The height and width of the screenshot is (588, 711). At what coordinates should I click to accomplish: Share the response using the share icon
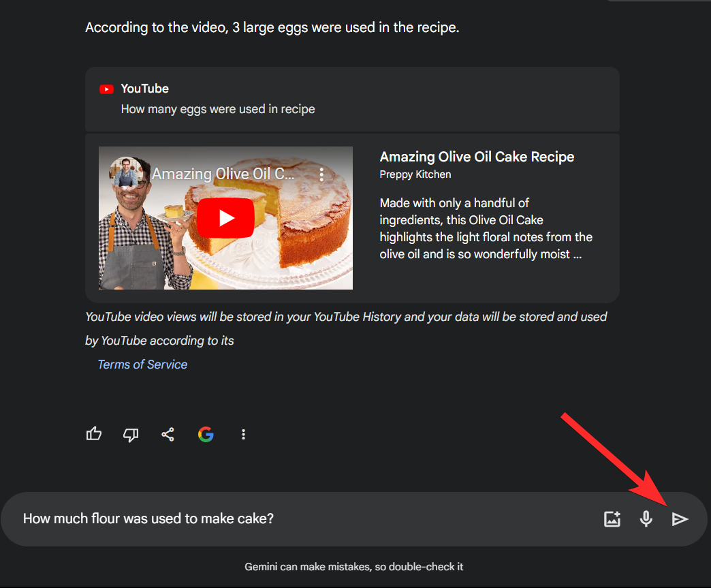168,434
